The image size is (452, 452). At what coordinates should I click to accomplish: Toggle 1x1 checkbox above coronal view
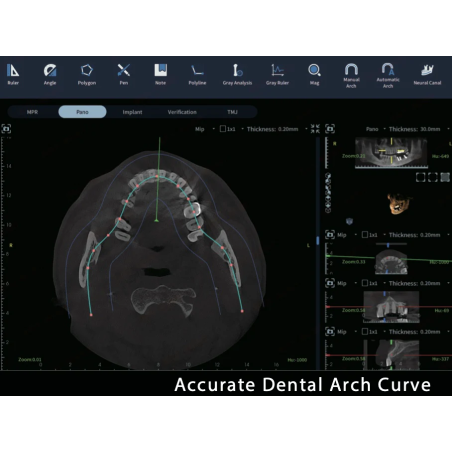(365, 283)
